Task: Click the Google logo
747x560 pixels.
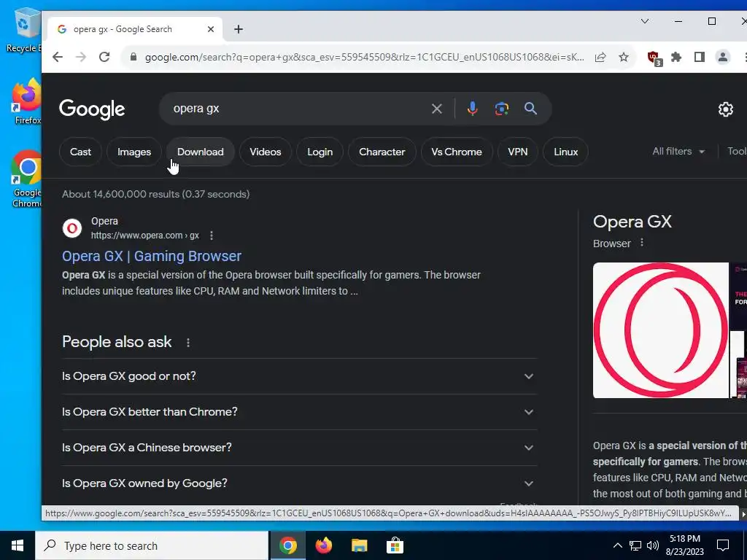Action: pyautogui.click(x=92, y=109)
